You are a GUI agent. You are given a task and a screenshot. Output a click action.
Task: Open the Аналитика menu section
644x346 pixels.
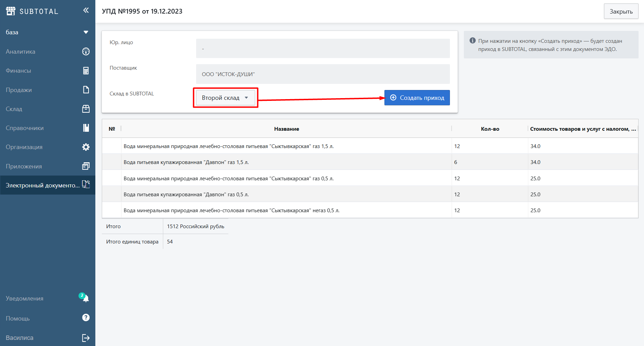click(21, 52)
